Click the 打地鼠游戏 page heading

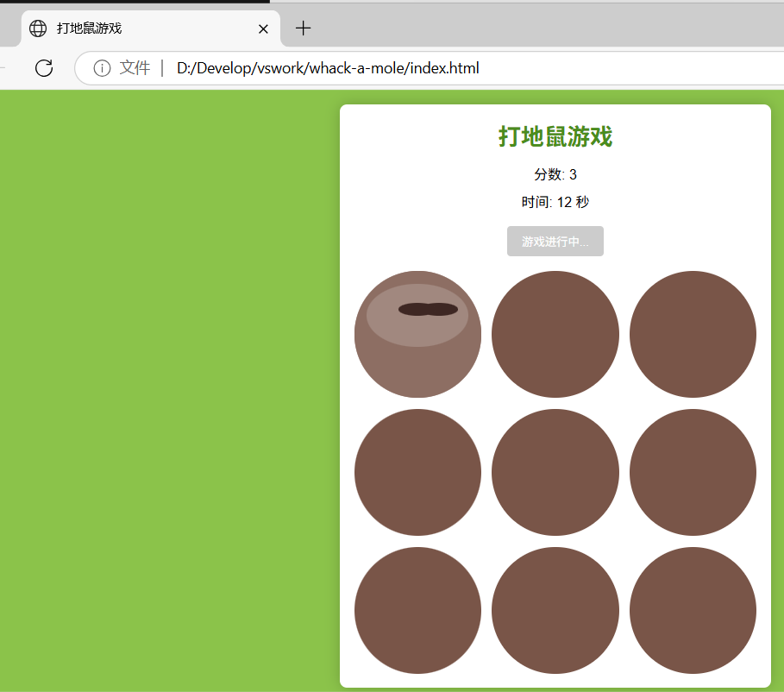tap(555, 136)
